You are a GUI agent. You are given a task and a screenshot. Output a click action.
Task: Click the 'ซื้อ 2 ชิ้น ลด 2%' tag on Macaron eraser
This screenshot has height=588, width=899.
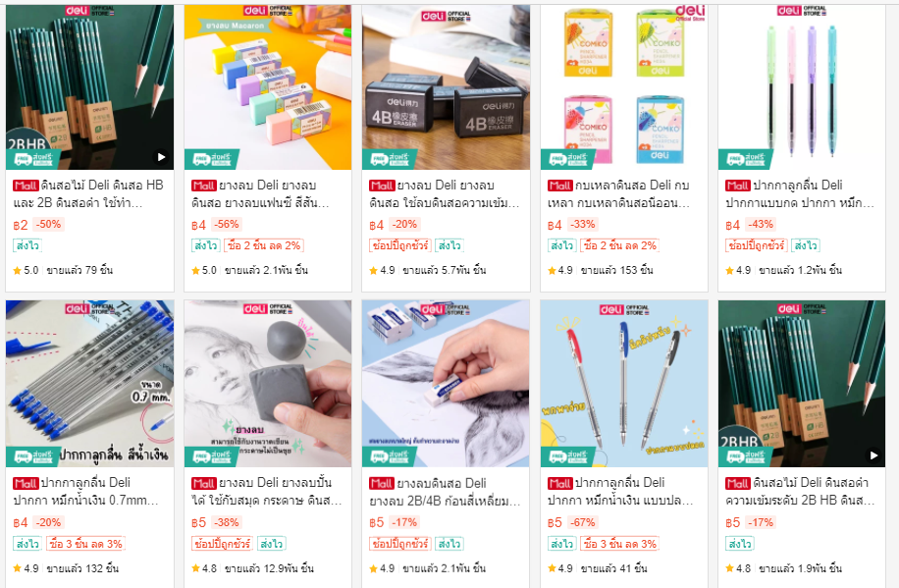[x=264, y=245]
